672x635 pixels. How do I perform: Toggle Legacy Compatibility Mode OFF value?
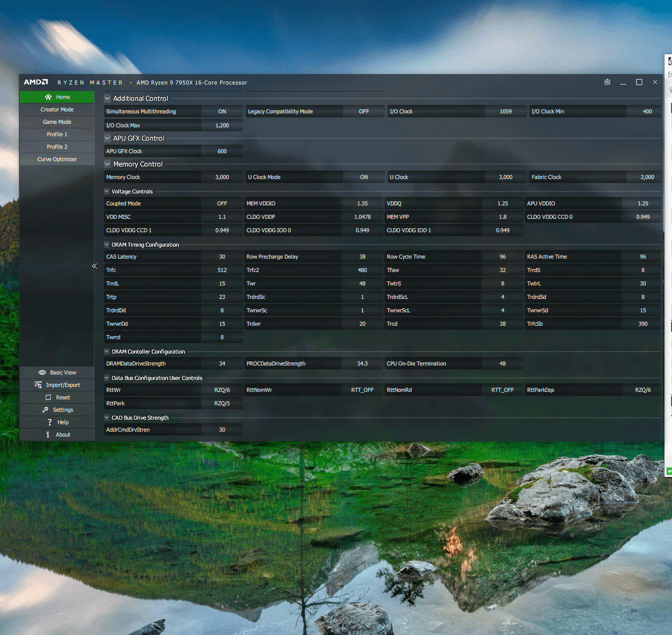click(x=364, y=111)
